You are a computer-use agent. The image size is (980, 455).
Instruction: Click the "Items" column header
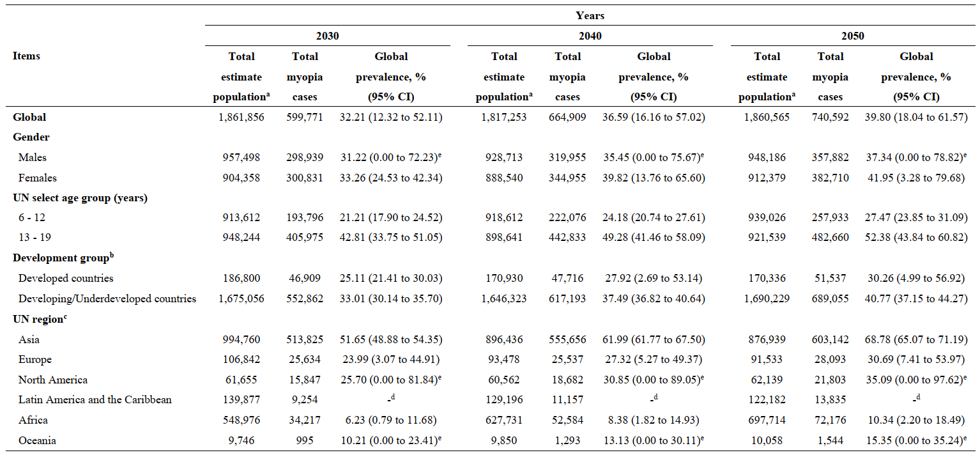click(26, 56)
